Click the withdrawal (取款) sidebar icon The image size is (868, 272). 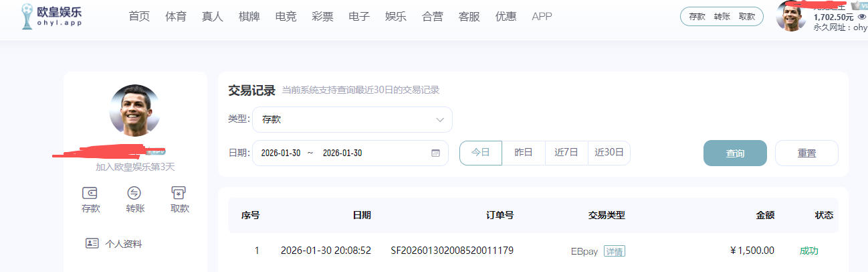pyautogui.click(x=179, y=193)
